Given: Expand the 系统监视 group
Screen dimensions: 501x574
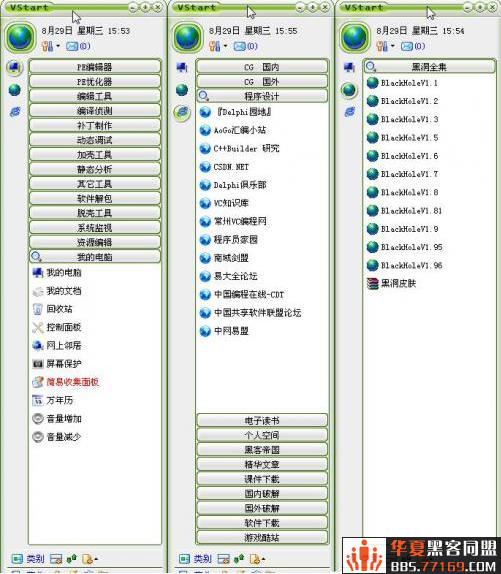Looking at the screenshot, I should pyautogui.click(x=95, y=228).
